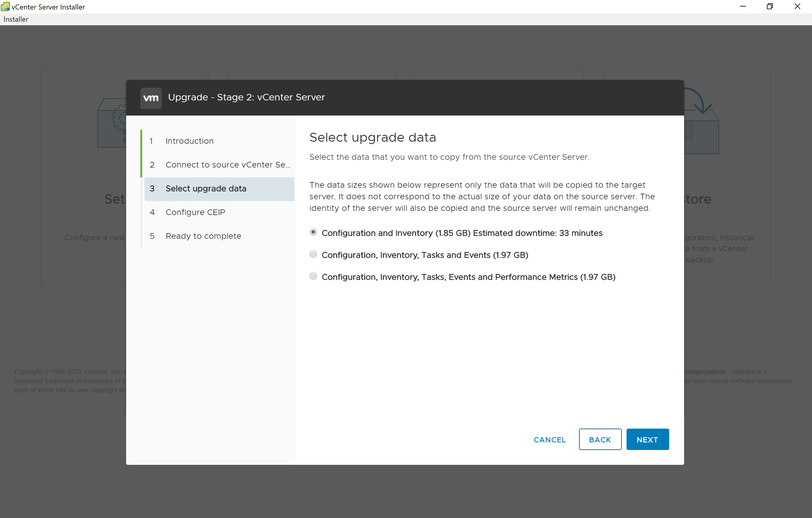Click CANCEL to abort the upgrade
812x518 pixels.
tap(549, 439)
